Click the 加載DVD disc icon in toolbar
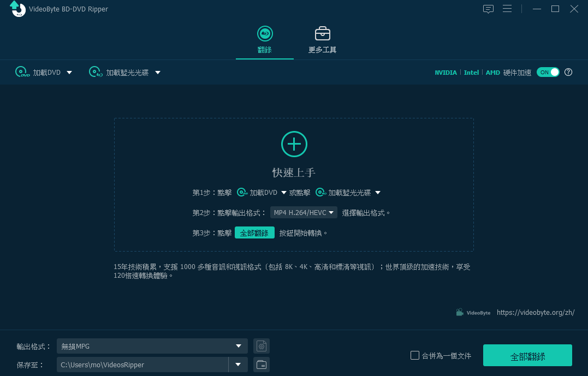 click(x=22, y=72)
